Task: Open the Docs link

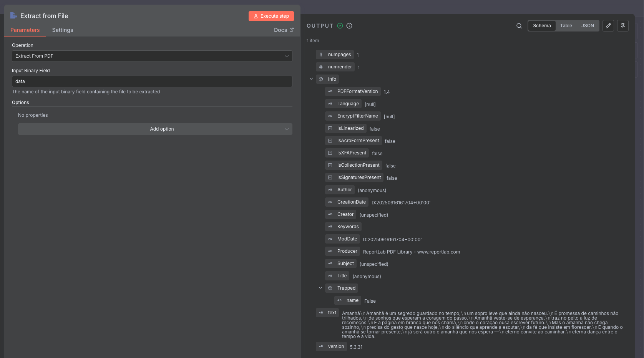Action: tap(284, 30)
